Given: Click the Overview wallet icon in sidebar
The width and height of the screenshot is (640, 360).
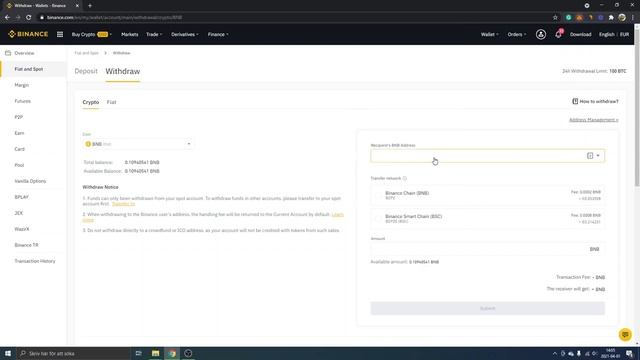Looking at the screenshot, I should 8,53.
